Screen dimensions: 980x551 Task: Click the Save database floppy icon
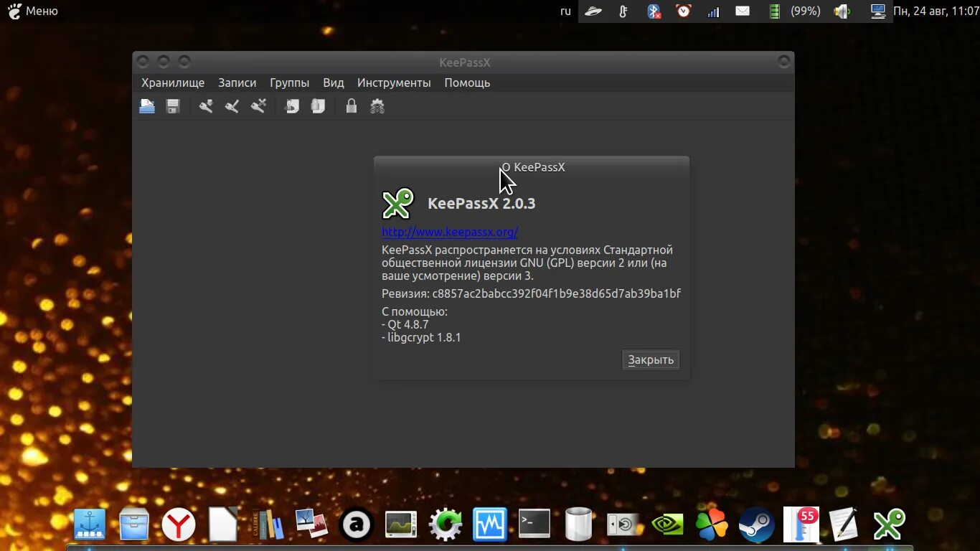click(x=173, y=106)
